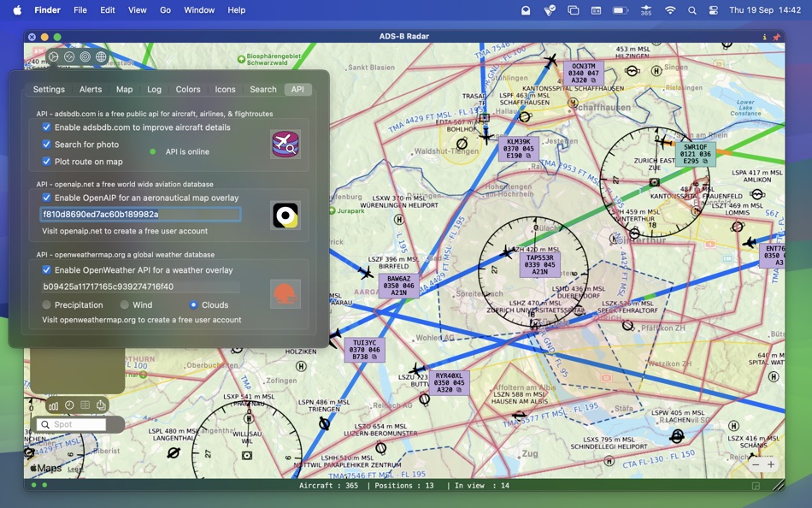Click the Aircraft : 365 status text
This screenshot has height=508, width=812.
coord(328,486)
